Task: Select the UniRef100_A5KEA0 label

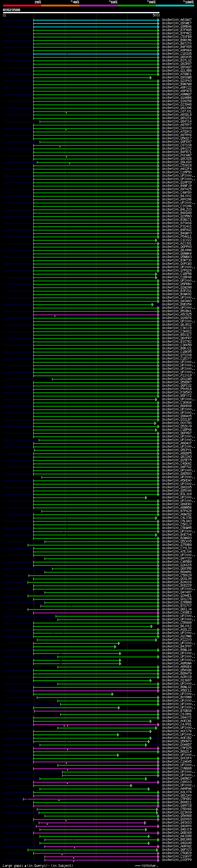Action: pyautogui.click(x=176, y=481)
